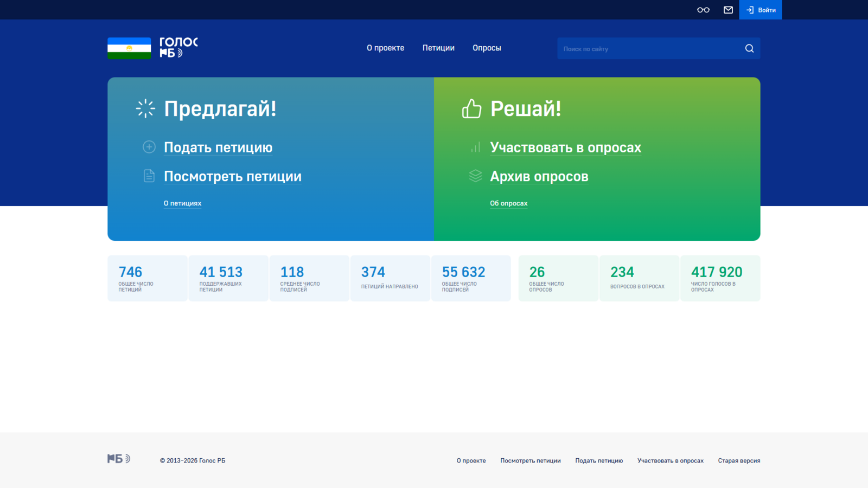Screen dimensions: 868x488
Task: Click the Голос РБ flag logo
Action: tap(129, 48)
